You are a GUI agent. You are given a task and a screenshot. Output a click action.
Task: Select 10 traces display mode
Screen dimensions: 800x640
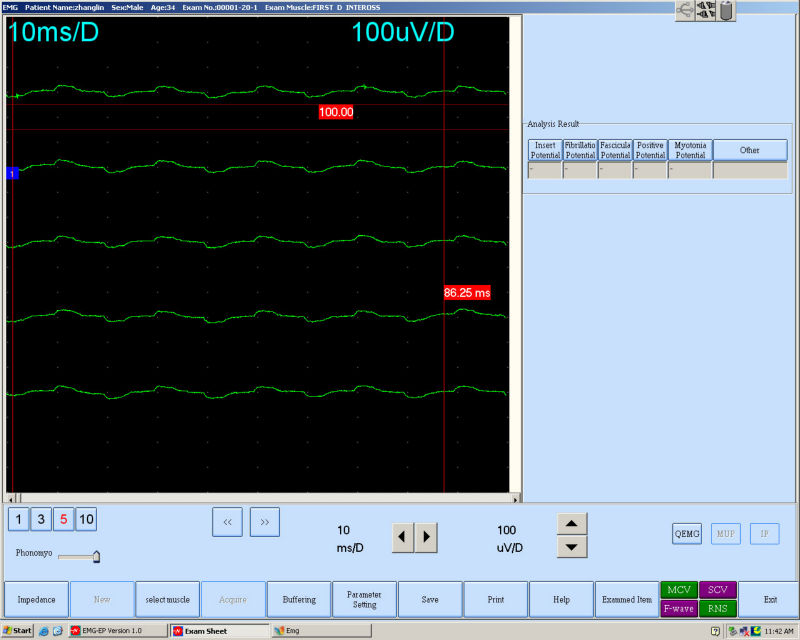coord(86,520)
